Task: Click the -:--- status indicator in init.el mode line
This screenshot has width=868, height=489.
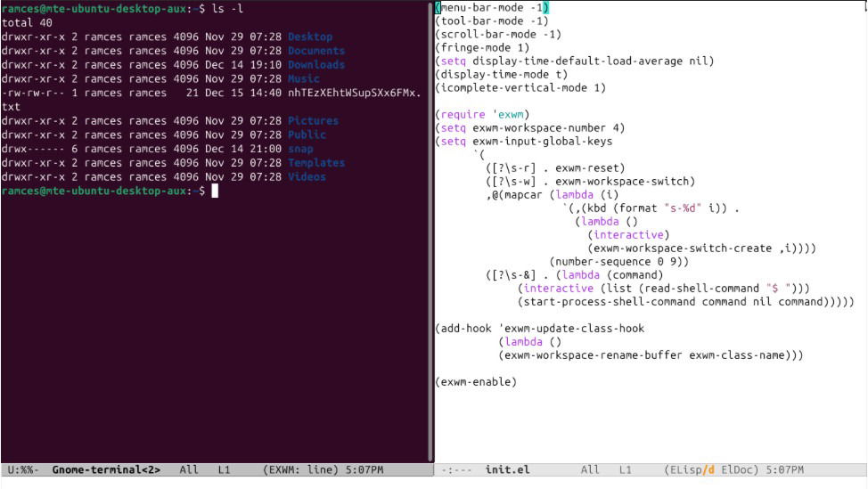Action: [456, 469]
